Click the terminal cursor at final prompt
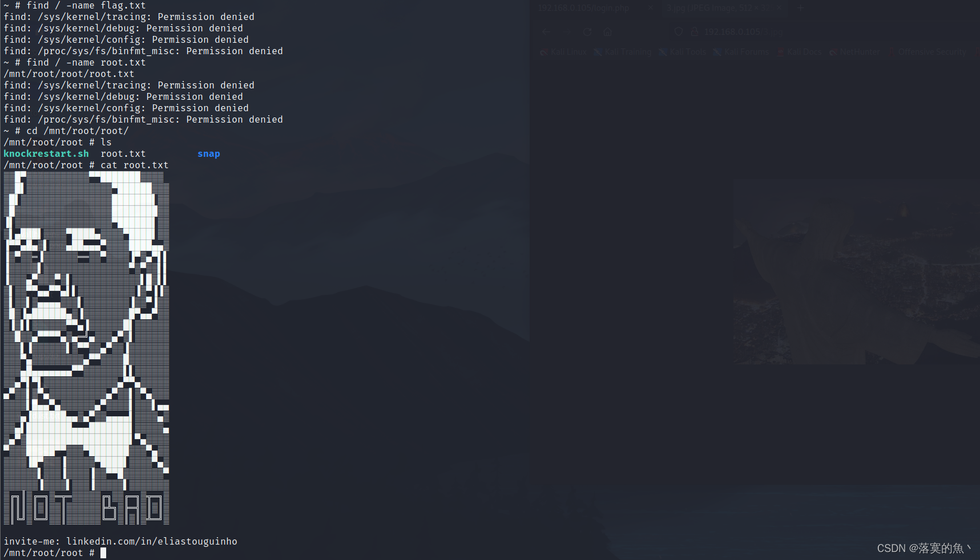980x560 pixels. [x=103, y=553]
